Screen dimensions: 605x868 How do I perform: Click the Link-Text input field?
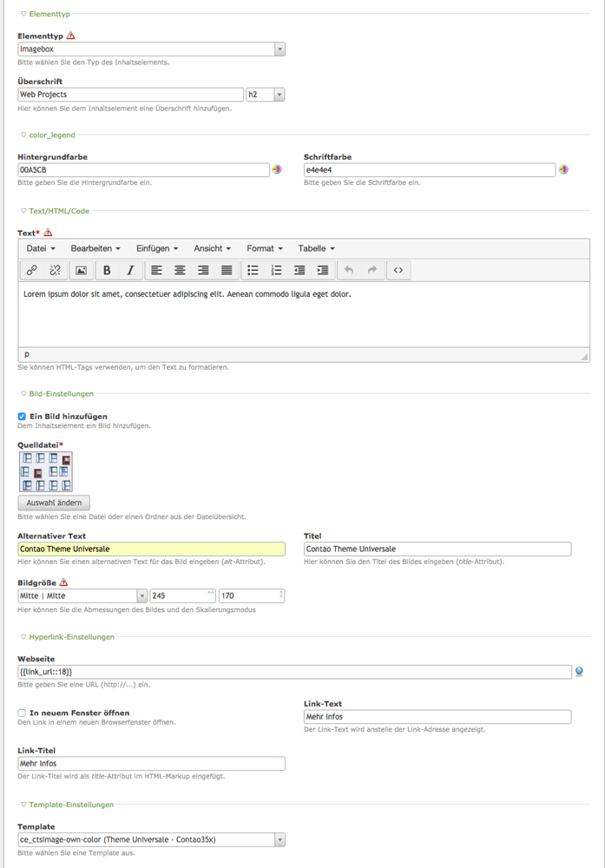pyautogui.click(x=437, y=717)
